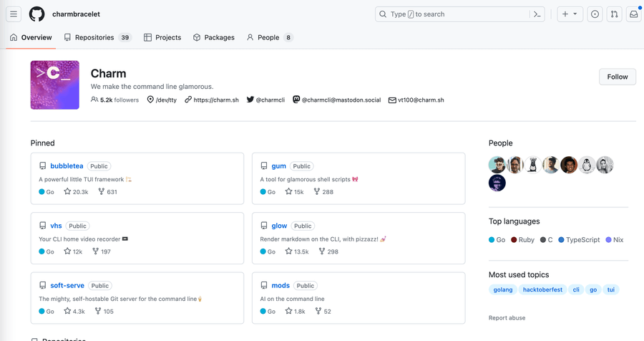Select the Overview tab
This screenshot has width=644, height=341.
click(x=31, y=37)
